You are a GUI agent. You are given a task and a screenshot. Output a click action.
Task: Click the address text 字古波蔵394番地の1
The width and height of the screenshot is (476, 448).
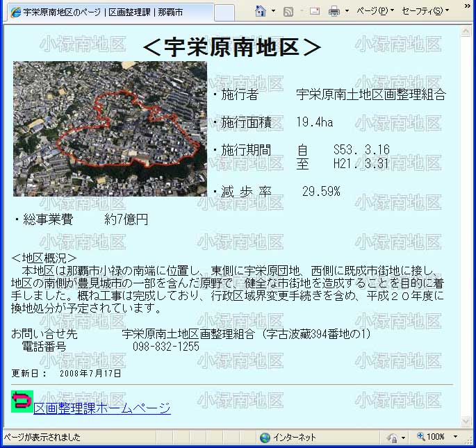(316, 334)
